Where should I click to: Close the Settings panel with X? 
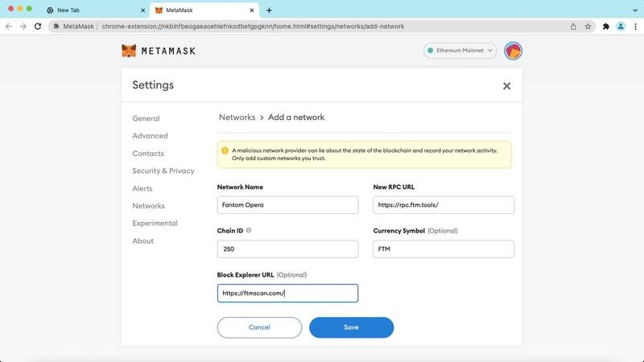pos(507,86)
